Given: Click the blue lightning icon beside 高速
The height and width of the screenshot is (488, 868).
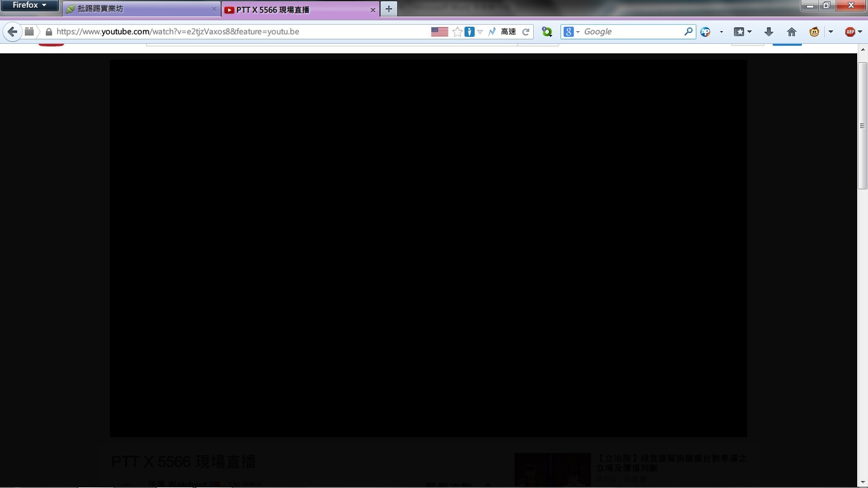Looking at the screenshot, I should click(492, 32).
